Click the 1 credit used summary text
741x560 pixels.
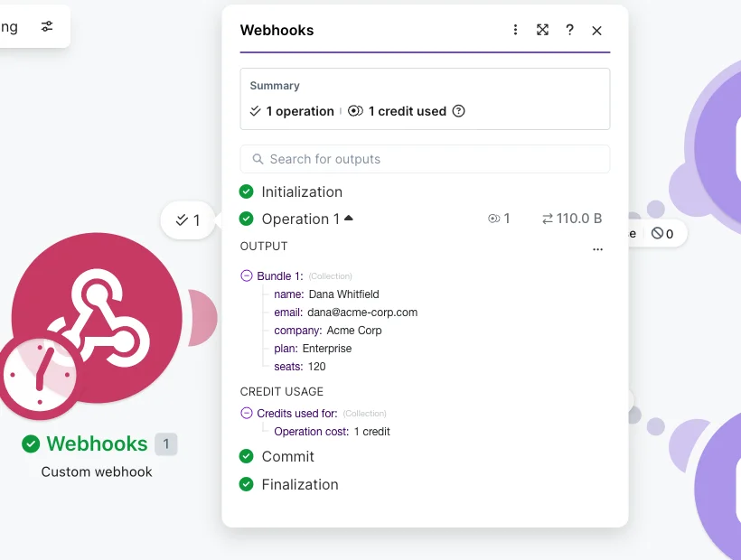407,111
